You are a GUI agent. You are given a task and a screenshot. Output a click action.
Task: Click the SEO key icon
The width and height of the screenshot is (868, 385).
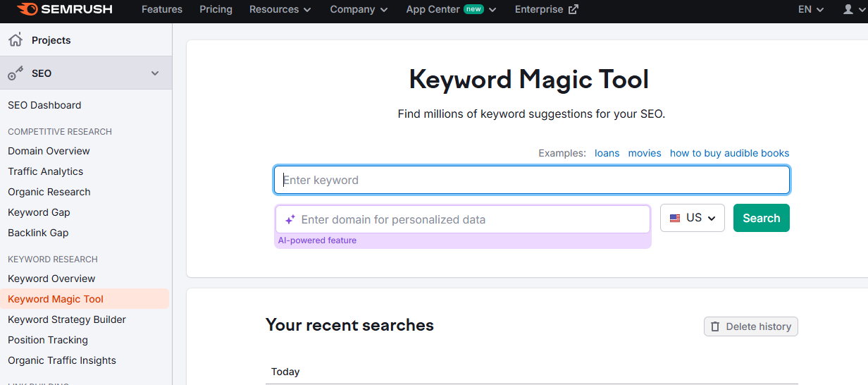[x=15, y=73]
